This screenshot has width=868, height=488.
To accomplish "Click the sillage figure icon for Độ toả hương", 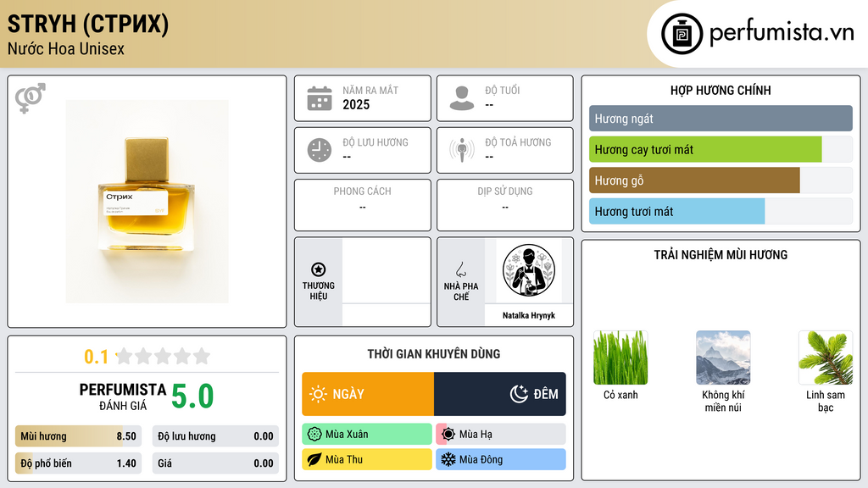I will point(462,150).
